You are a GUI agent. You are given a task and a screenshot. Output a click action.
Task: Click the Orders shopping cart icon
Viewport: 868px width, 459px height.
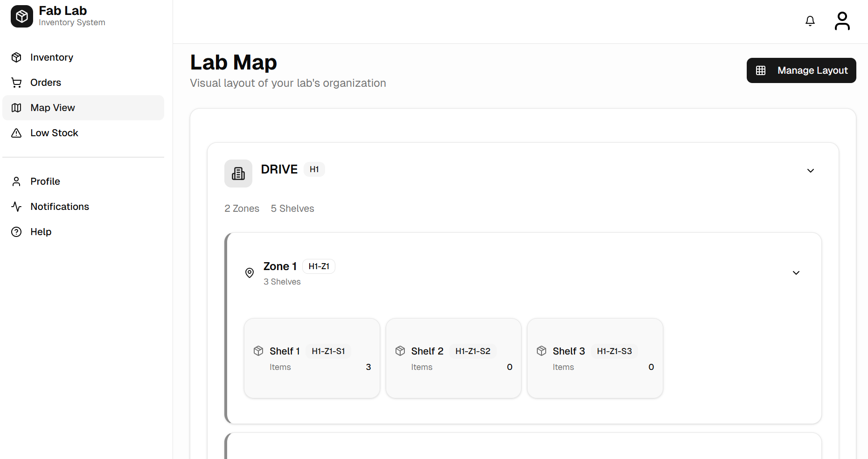pos(16,83)
